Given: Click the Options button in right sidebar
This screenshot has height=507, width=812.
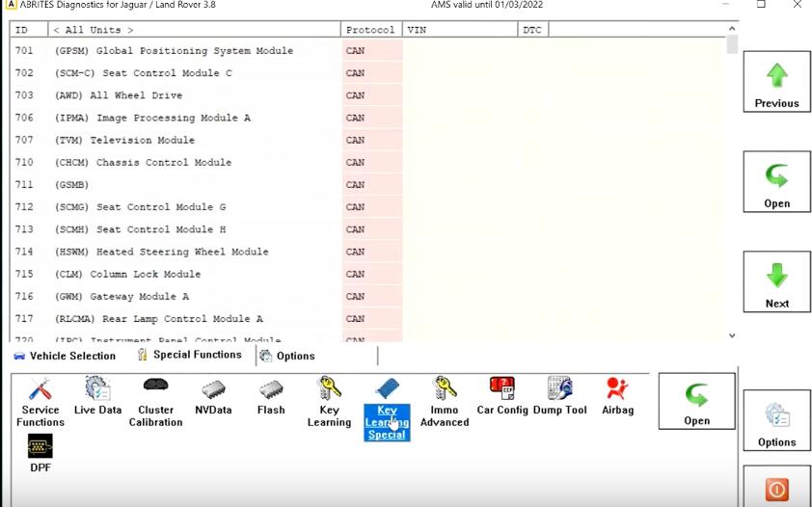Looking at the screenshot, I should tap(776, 420).
